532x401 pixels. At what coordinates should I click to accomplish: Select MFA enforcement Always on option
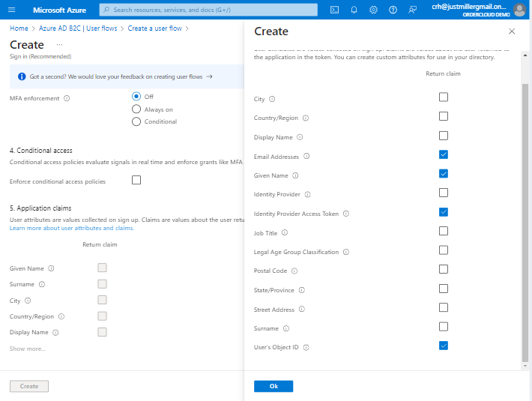(x=136, y=109)
